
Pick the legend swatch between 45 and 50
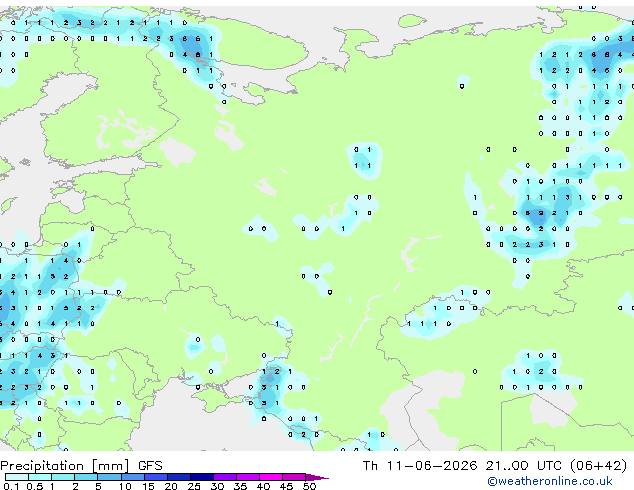(x=294, y=477)
